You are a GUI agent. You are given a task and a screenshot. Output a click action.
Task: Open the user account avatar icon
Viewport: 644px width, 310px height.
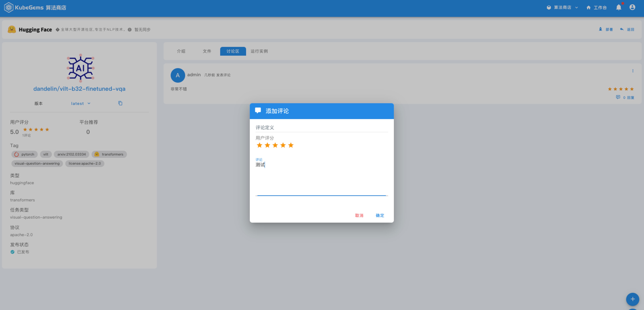click(x=632, y=7)
